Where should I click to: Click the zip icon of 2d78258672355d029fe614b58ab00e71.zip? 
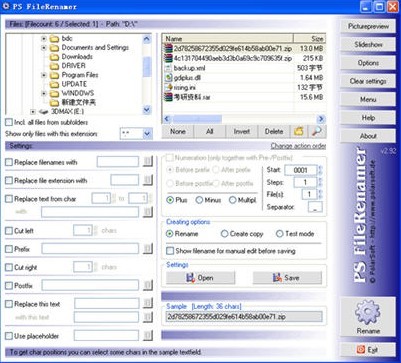pos(169,49)
